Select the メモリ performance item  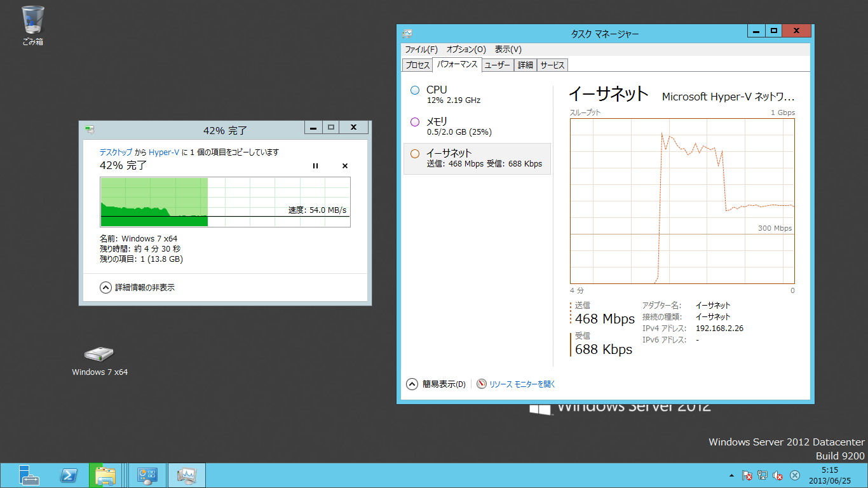click(x=477, y=126)
